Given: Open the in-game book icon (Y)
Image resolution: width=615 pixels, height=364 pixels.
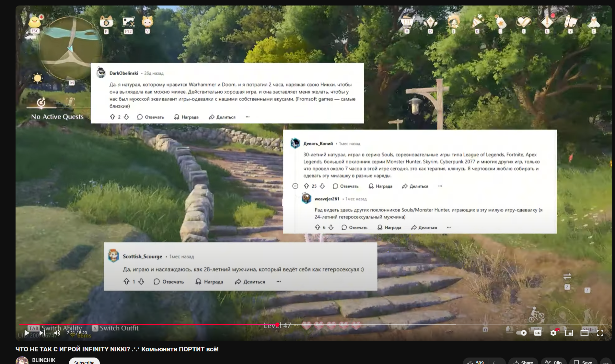Looking at the screenshot, I should 570,22.
